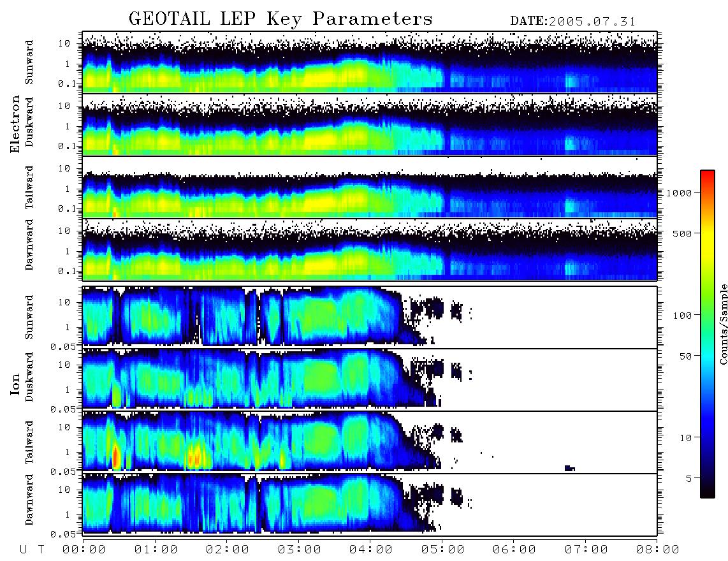The image size is (728, 561).
Task: Select the Ion "Tailward" panel label
Action: (x=29, y=442)
